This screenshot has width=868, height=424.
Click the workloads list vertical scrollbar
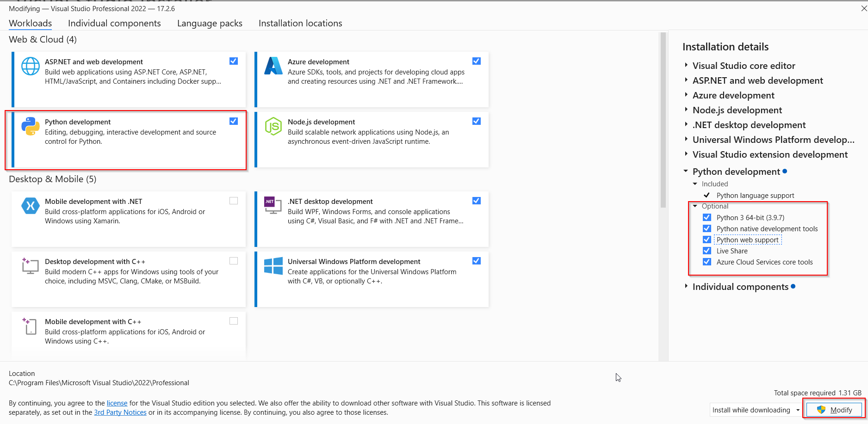(x=663, y=120)
